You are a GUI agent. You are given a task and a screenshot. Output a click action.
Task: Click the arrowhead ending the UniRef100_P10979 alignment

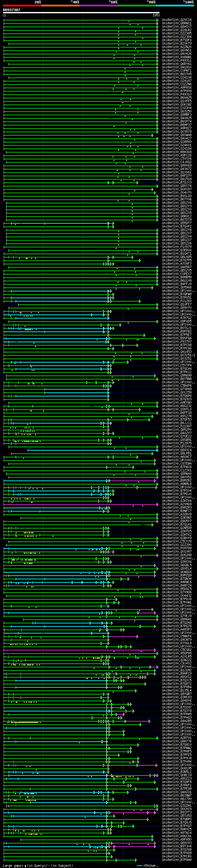tap(157, 247)
